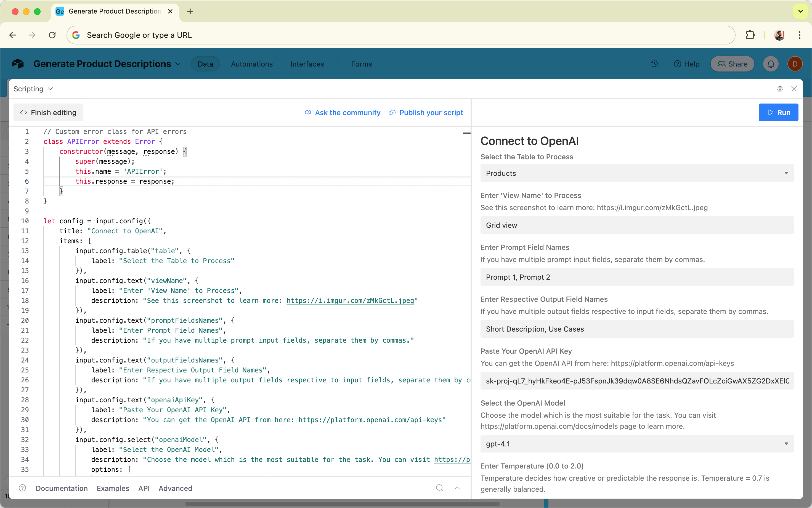This screenshot has height=508, width=812.
Task: Open the Examples tab in footer
Action: click(113, 488)
